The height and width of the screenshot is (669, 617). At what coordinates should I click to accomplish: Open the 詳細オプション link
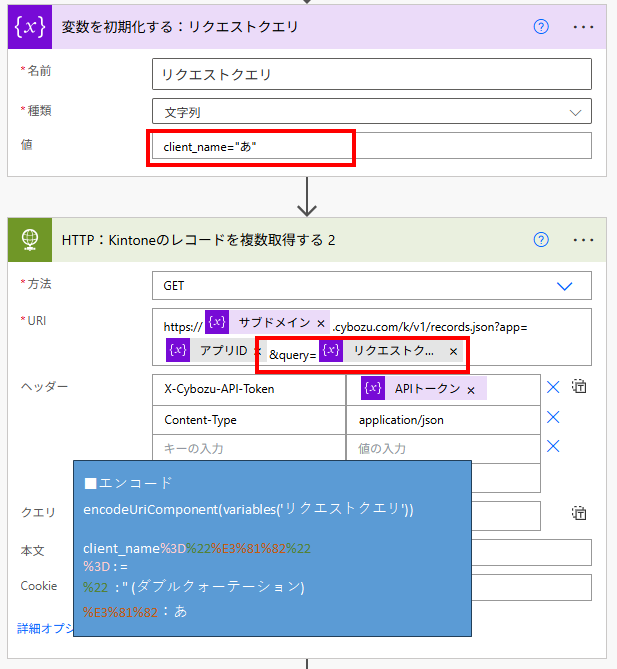tap(45, 628)
